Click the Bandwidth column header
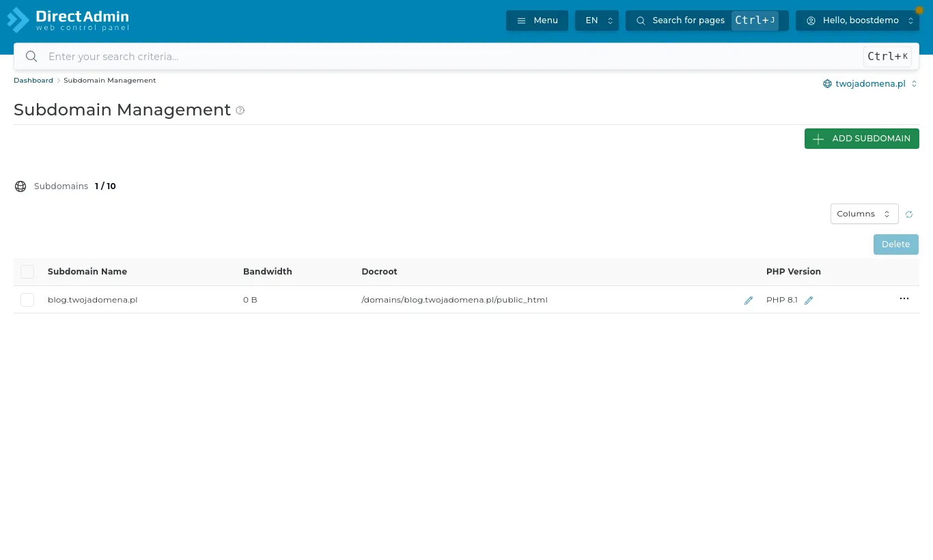933x560 pixels. tap(268, 272)
